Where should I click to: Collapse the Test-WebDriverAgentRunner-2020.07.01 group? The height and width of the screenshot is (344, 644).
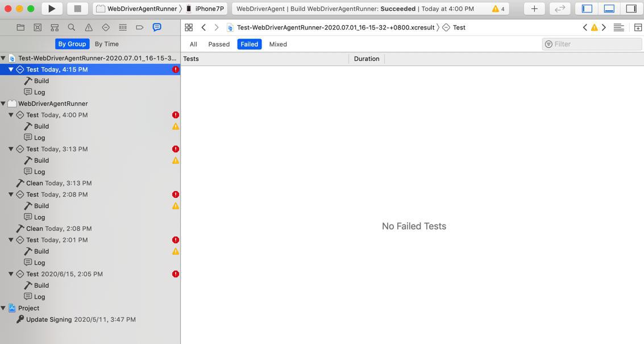coord(3,58)
